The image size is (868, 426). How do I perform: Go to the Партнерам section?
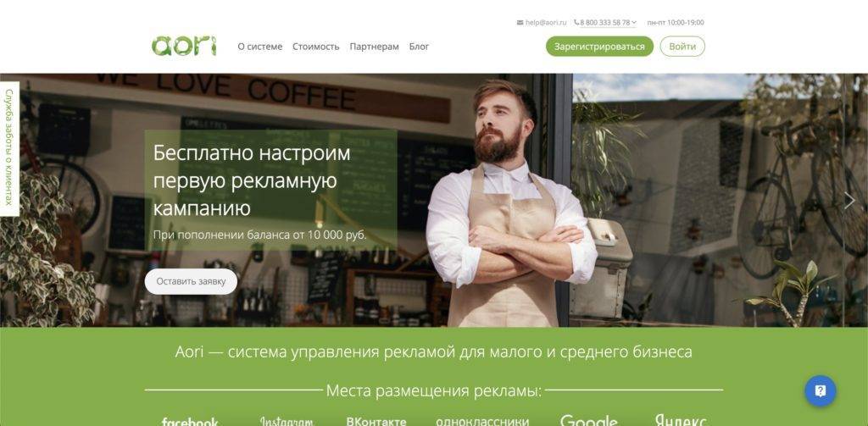(374, 47)
